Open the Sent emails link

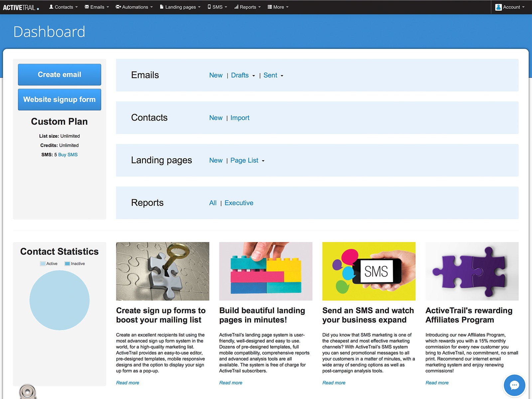pos(270,75)
